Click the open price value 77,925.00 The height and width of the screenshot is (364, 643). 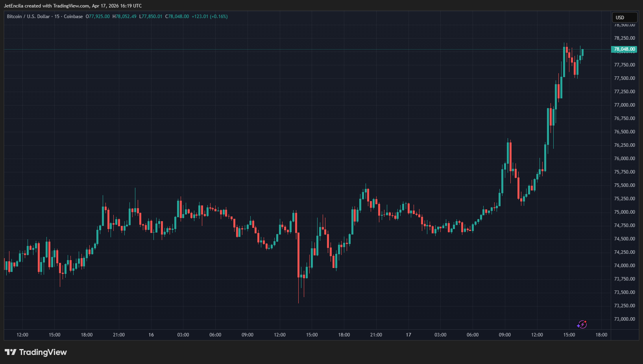coord(99,17)
